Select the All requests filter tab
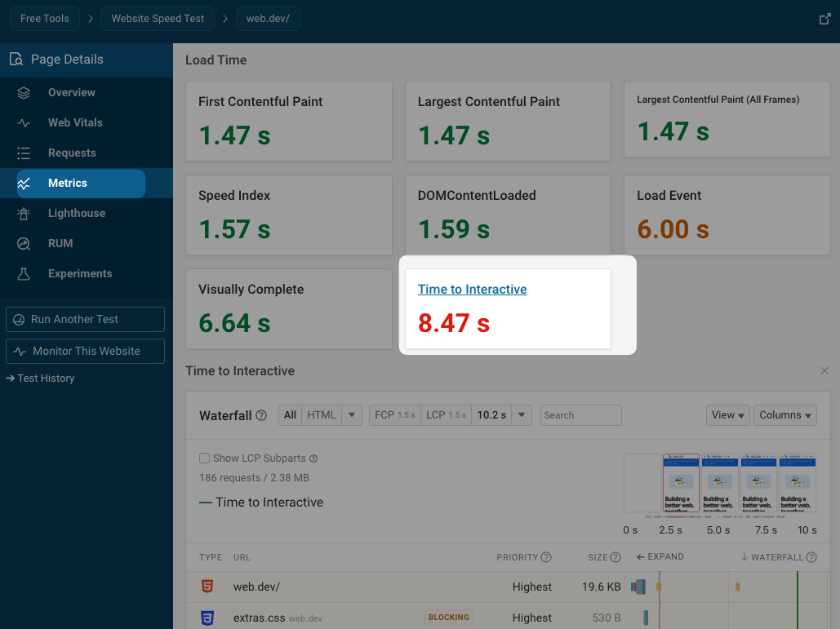The image size is (840, 629). (x=290, y=414)
